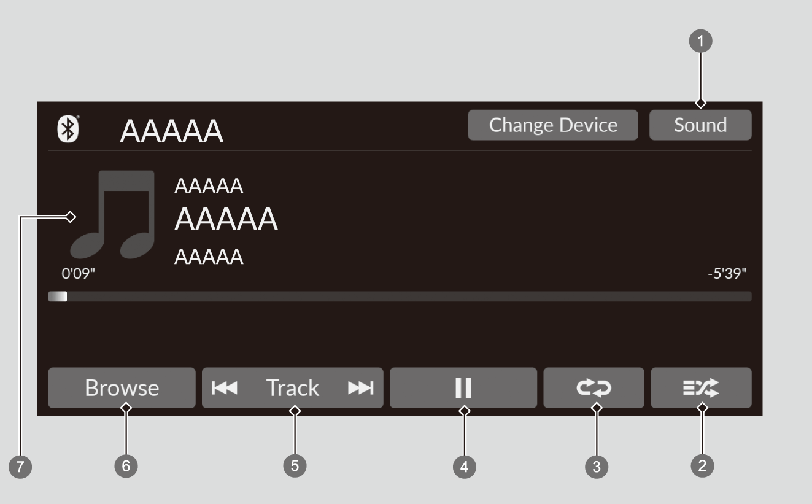
Task: Select the device name beside Bluetooth icon
Action: tap(171, 131)
